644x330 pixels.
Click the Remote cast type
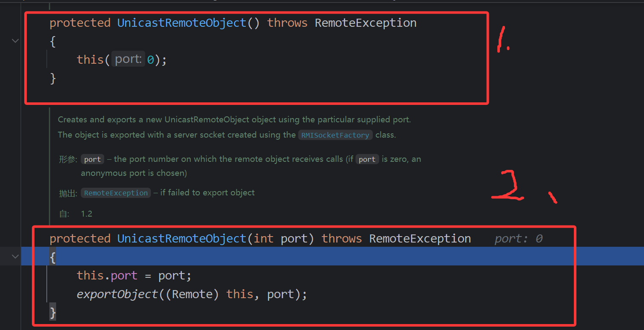pos(192,294)
